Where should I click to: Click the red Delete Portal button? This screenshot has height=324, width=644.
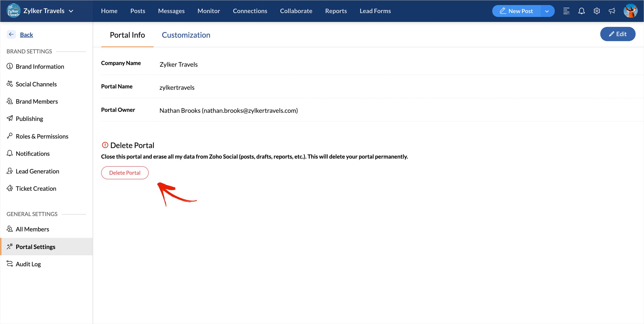coord(125,173)
